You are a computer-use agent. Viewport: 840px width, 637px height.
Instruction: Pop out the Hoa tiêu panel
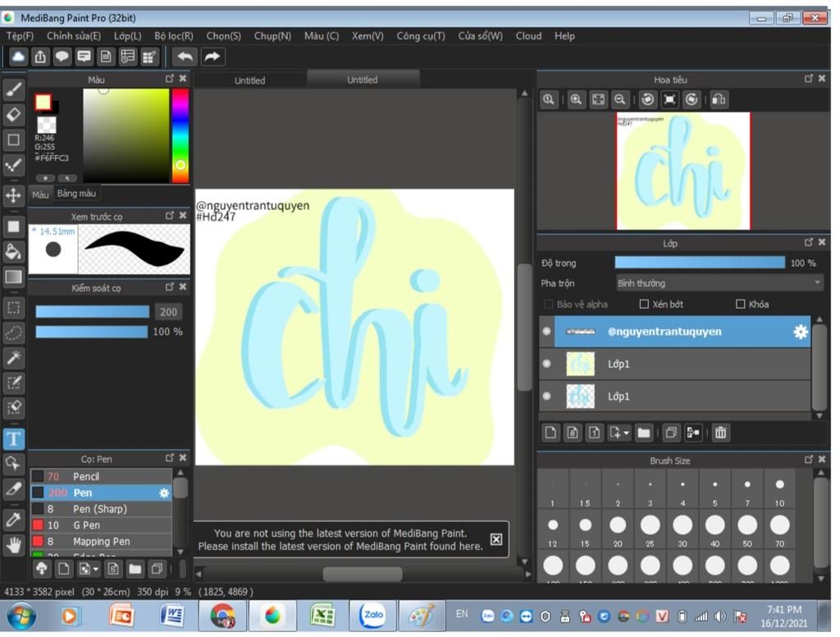pos(809,78)
